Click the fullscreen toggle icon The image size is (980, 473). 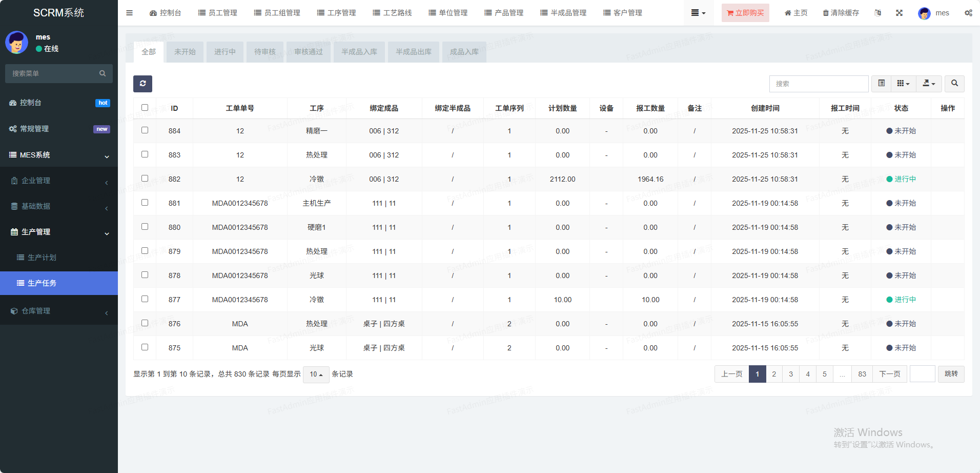899,13
